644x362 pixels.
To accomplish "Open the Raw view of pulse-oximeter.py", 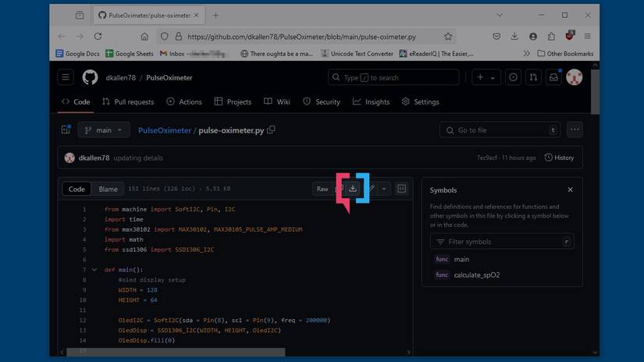I will pyautogui.click(x=322, y=189).
